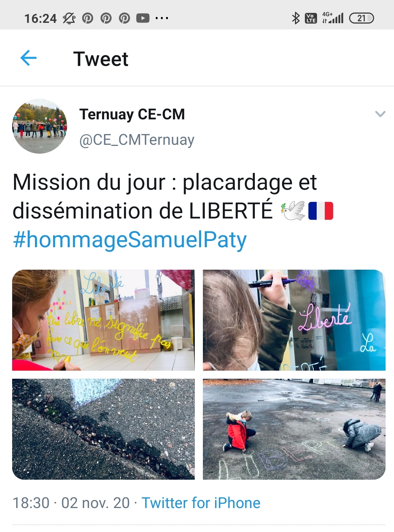Tap the battery level indicator
The image size is (394, 532).
pyautogui.click(x=361, y=18)
